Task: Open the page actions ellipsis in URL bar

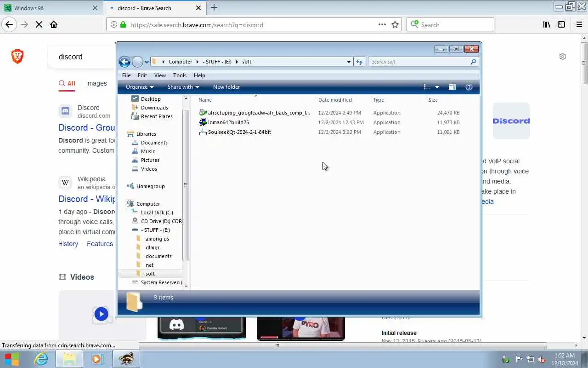Action: pyautogui.click(x=382, y=25)
